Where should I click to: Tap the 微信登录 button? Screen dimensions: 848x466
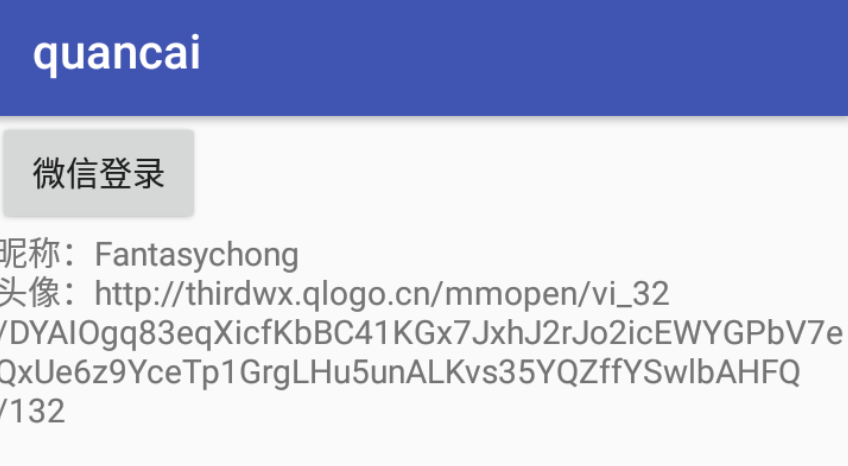(98, 173)
